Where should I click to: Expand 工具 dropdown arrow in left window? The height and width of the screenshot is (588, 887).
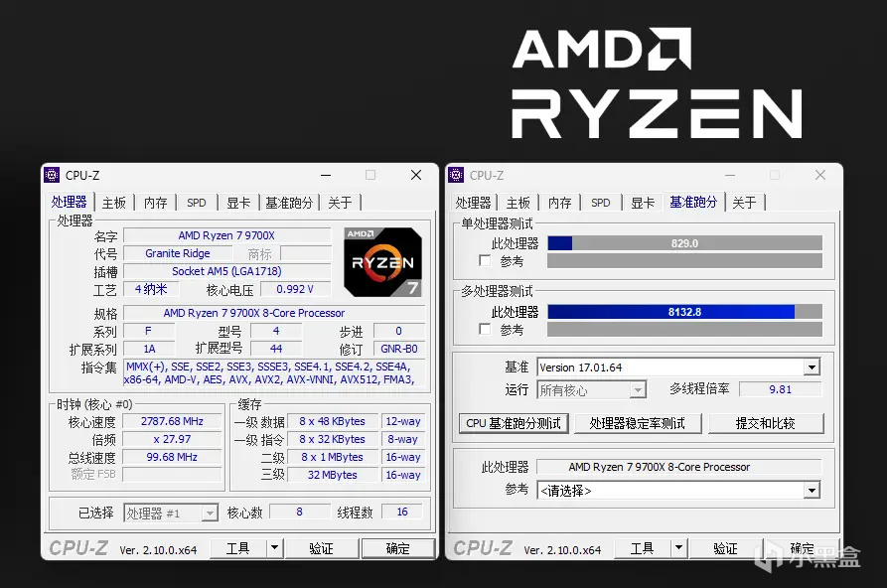[274, 548]
